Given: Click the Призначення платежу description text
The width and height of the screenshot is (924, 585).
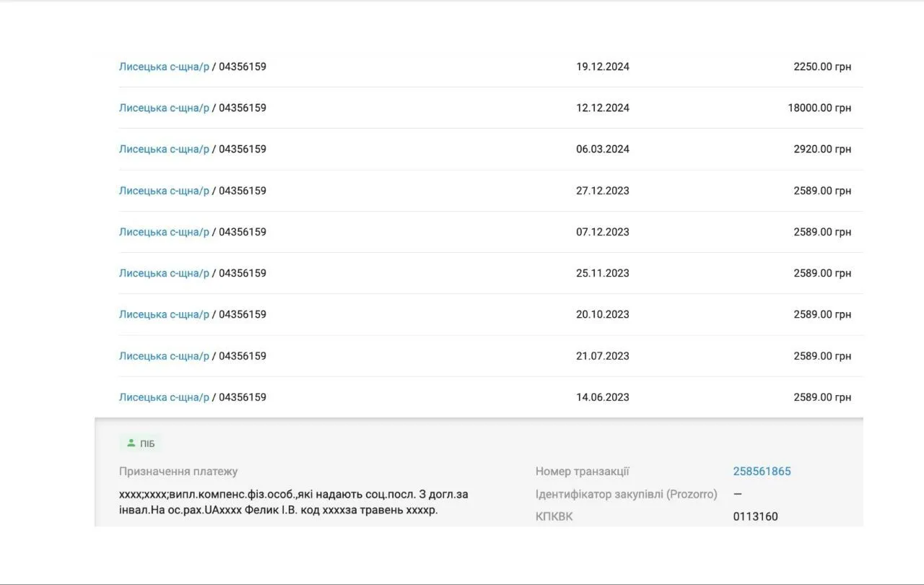Looking at the screenshot, I should click(294, 502).
